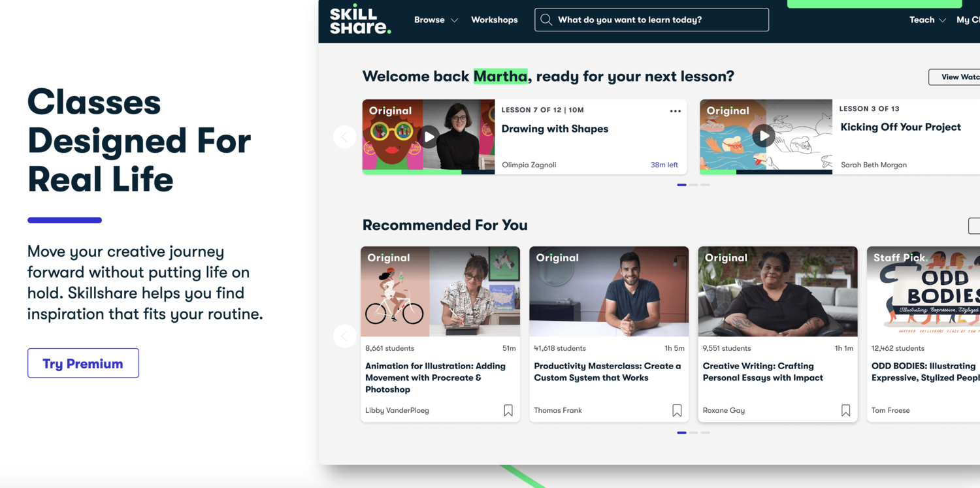The height and width of the screenshot is (488, 980).
Task: Click the 'ODD BODIES: Illustrating' class title
Action: pos(925,372)
